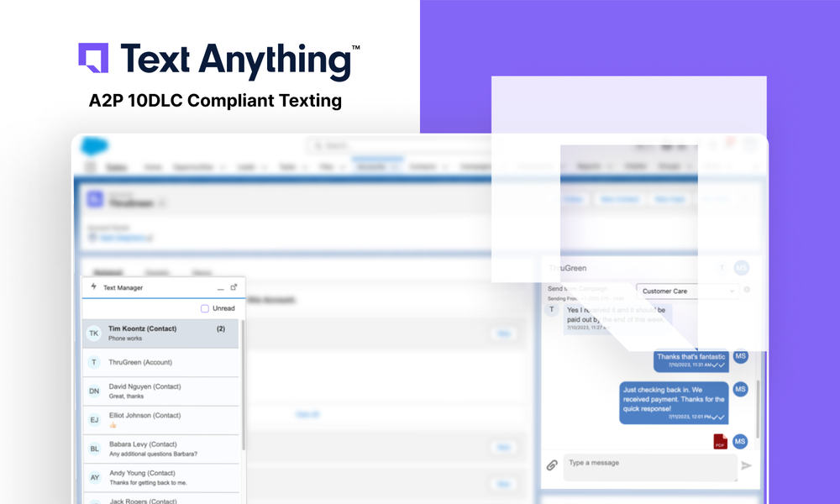Open the paperclip attachment icon in the message composer

(553, 463)
